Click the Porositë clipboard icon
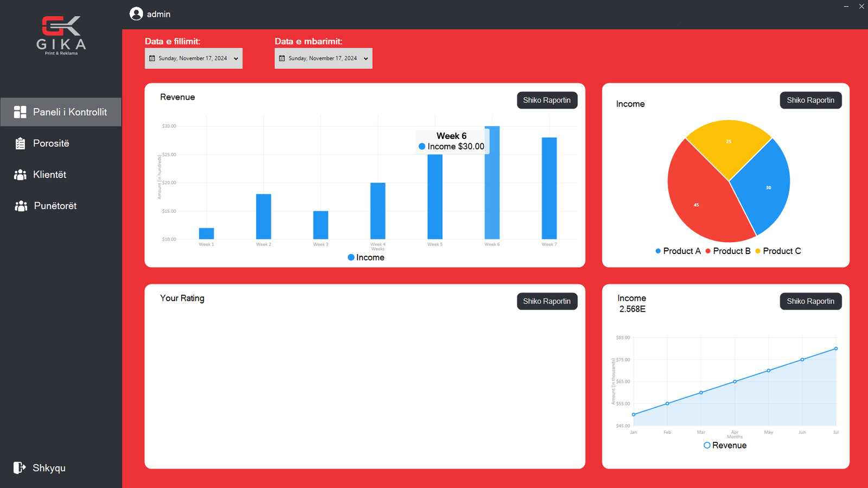 (x=20, y=143)
